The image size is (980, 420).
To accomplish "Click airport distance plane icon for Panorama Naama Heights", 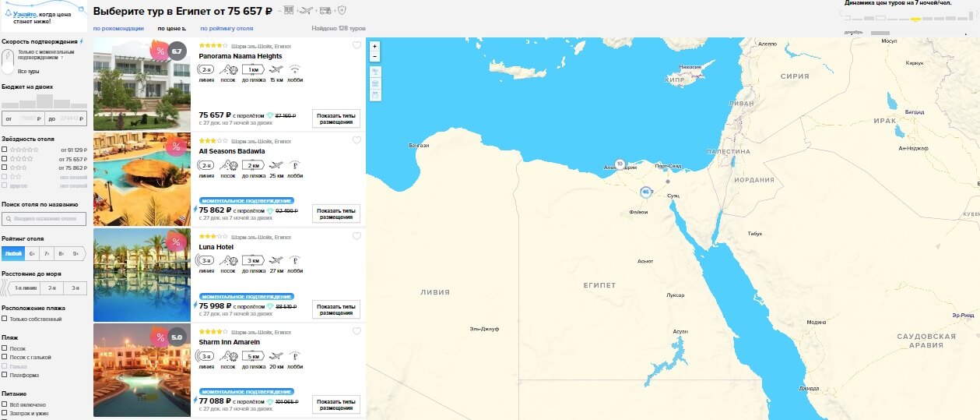I will 276,70.
